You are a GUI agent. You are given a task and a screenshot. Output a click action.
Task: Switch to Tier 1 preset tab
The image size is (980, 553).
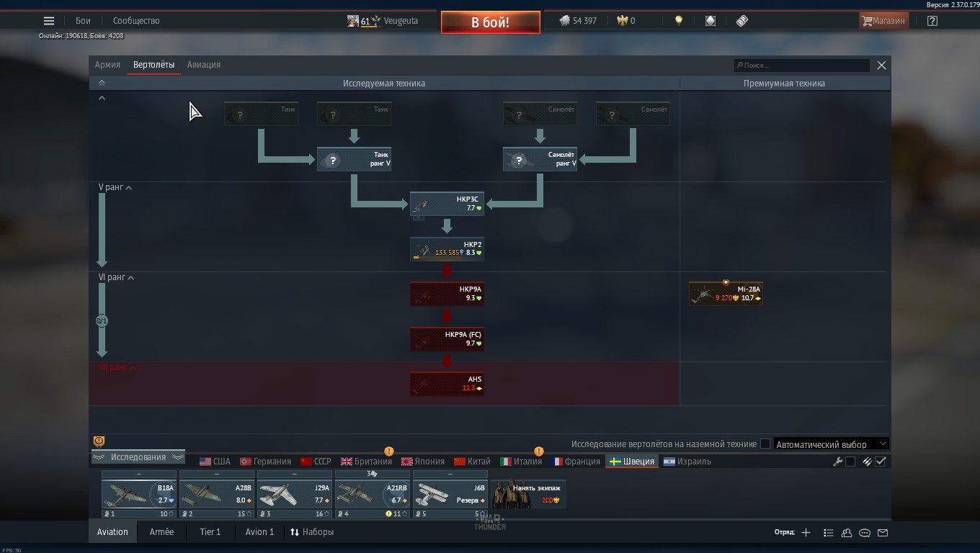(210, 532)
